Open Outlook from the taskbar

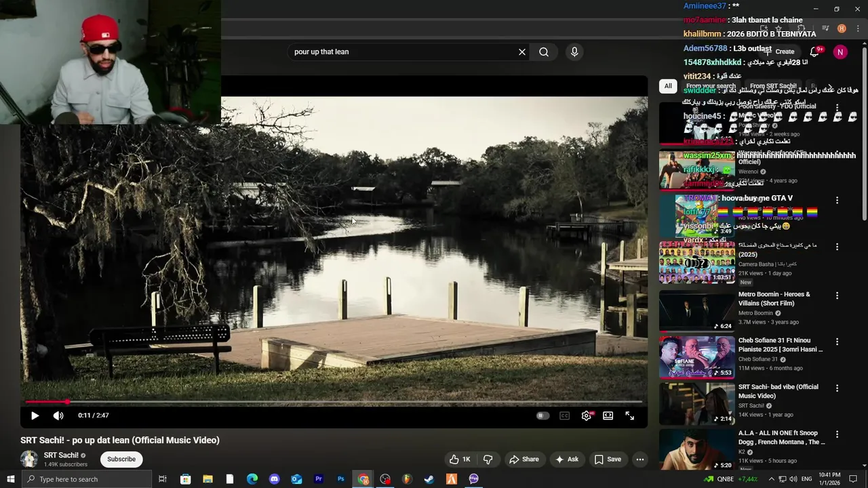pos(296,479)
